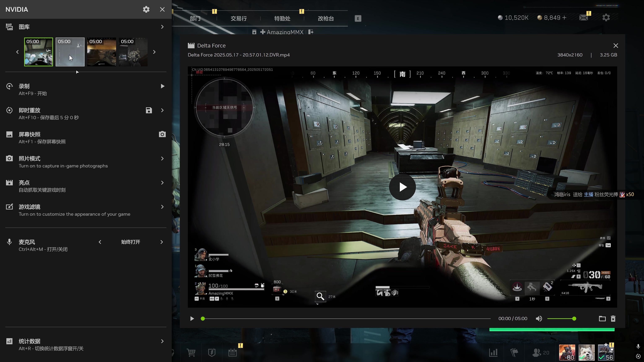Expand the 图库 gallery section

click(162, 27)
